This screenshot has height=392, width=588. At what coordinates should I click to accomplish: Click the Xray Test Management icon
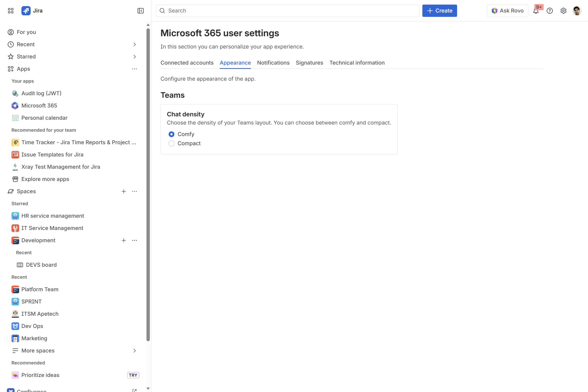15,167
